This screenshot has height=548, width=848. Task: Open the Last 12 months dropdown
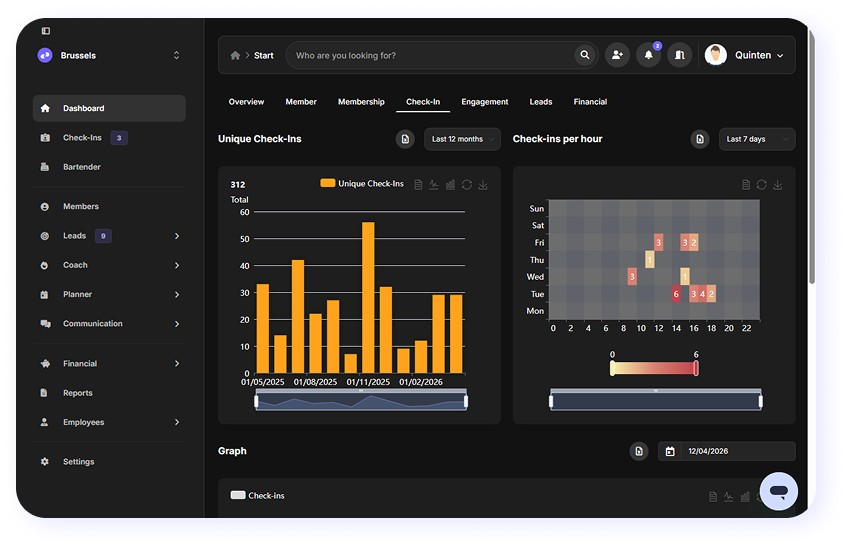462,139
